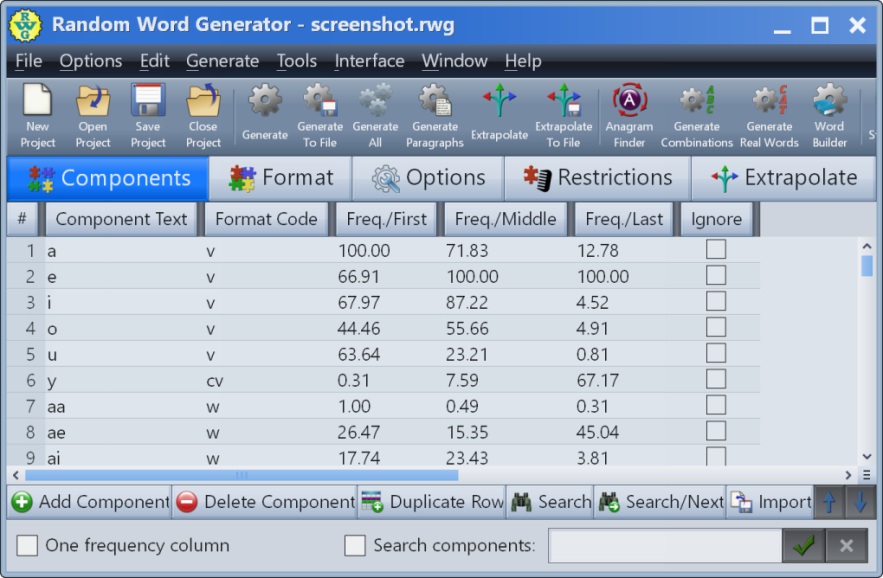This screenshot has height=578, width=883.
Task: Select Generate Real Words
Action: 768,115
